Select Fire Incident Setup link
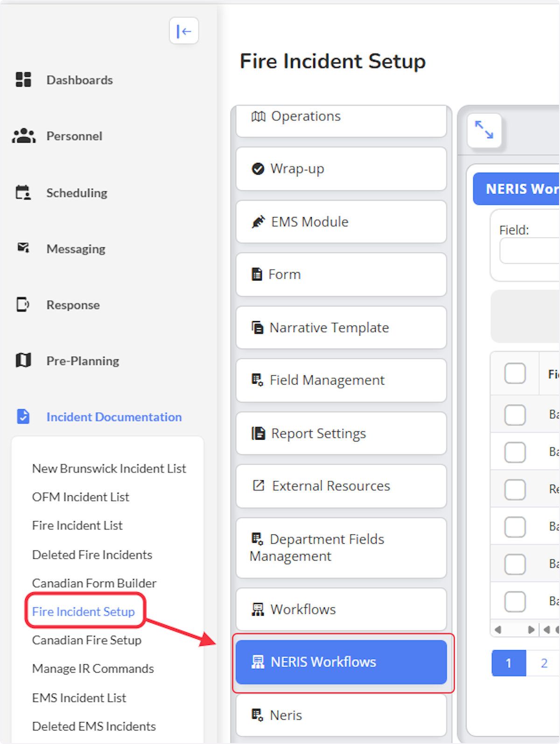The width and height of the screenshot is (560, 744). point(83,611)
